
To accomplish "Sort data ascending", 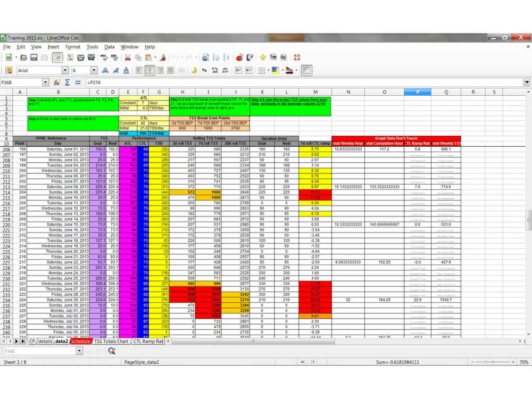I will [x=216, y=57].
